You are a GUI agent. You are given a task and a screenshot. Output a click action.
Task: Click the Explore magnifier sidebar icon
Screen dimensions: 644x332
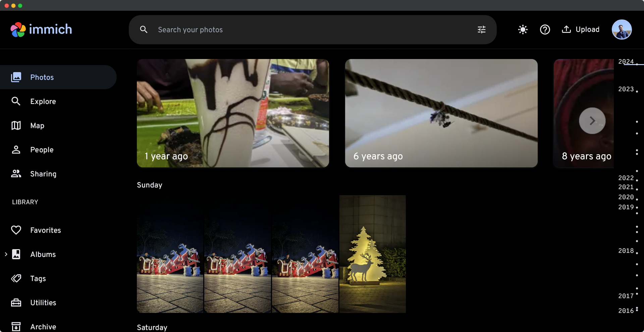[x=16, y=101]
